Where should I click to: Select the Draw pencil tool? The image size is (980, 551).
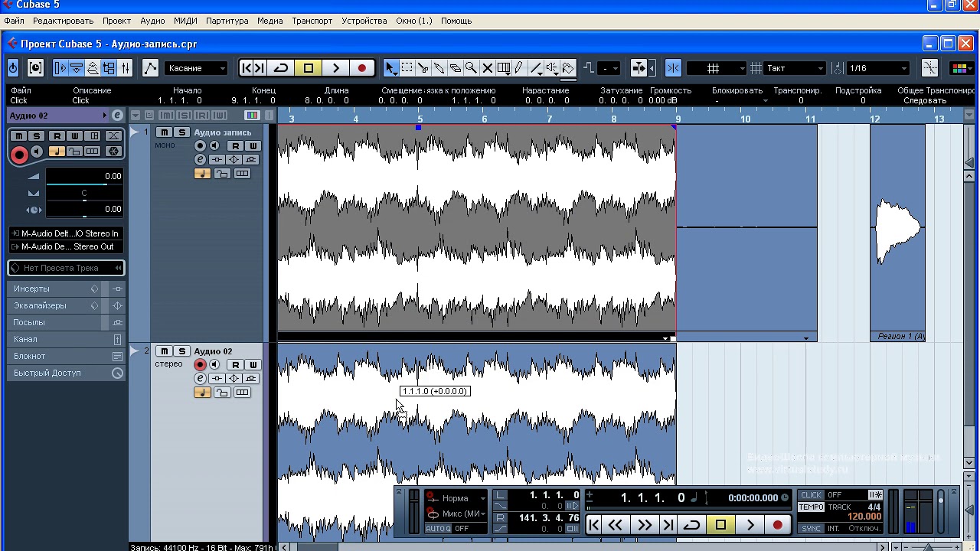pos(519,68)
